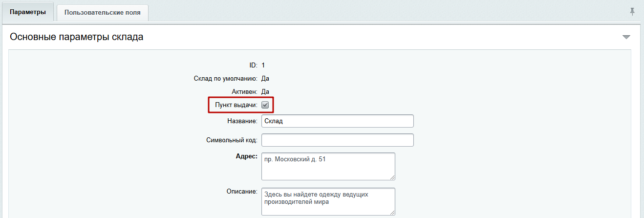Click the bold Адрес label
Viewport: 644px width, 218px height.
(x=247, y=156)
